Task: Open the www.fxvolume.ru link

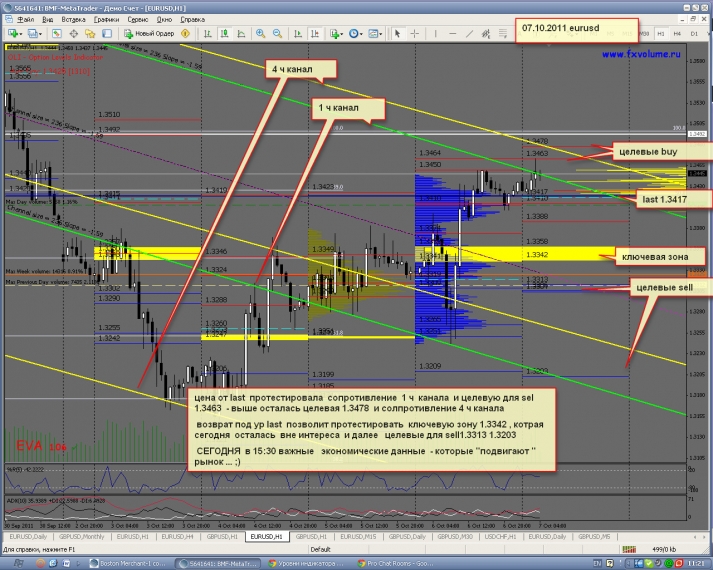Action: point(641,54)
